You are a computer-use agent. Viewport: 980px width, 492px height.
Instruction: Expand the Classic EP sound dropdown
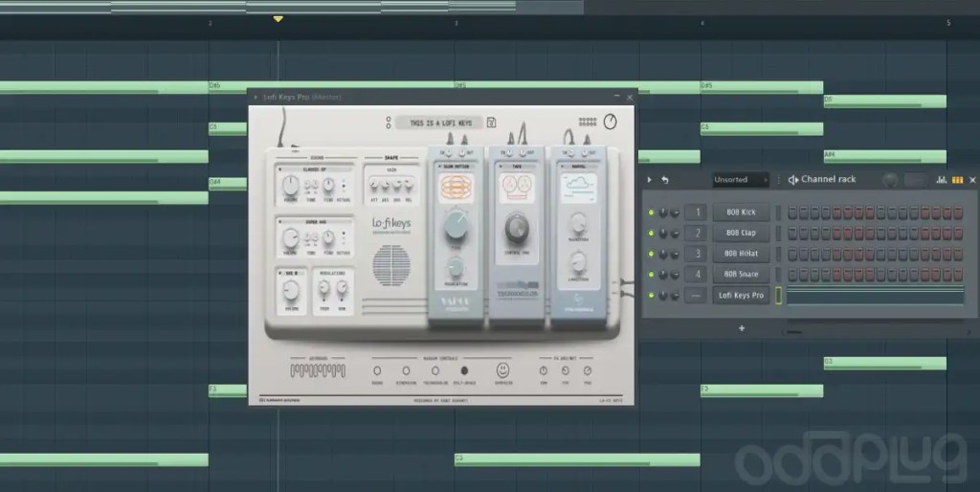pyautogui.click(x=314, y=169)
